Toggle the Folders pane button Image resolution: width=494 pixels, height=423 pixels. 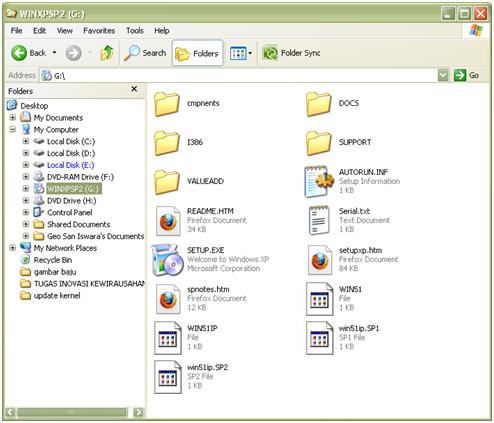coord(197,53)
